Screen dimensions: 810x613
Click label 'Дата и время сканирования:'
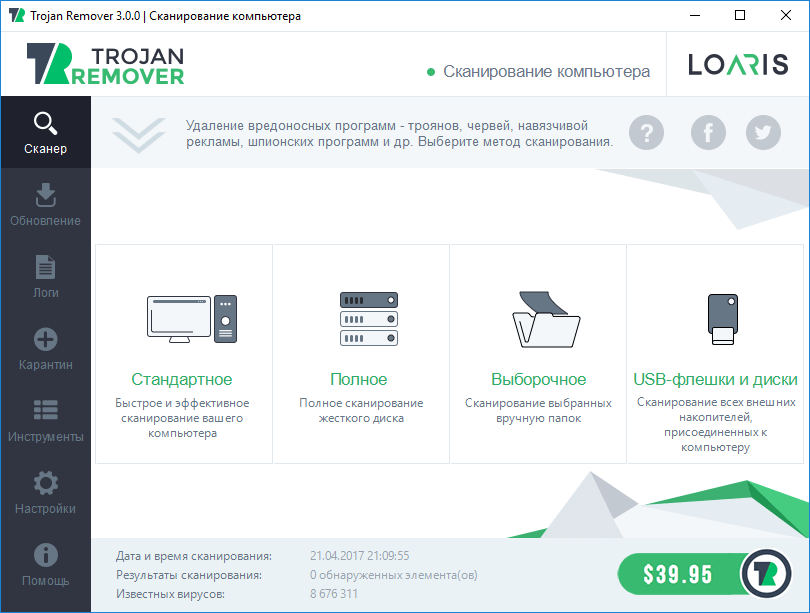click(x=194, y=556)
